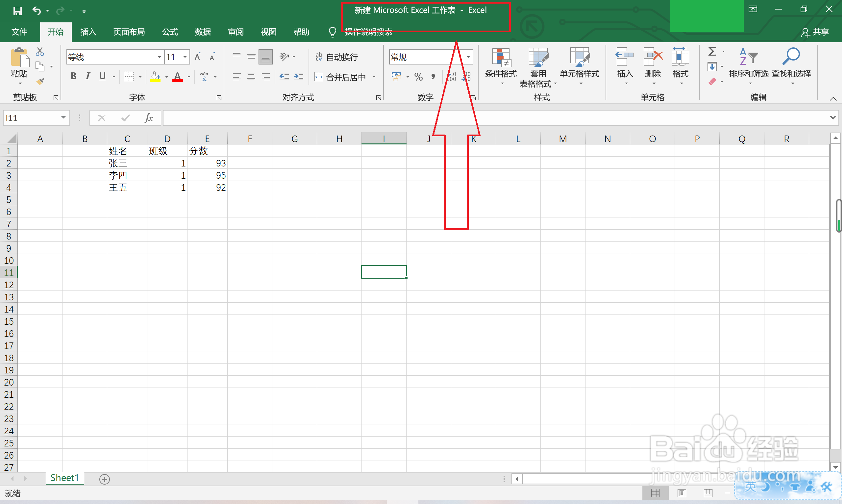Image resolution: width=846 pixels, height=504 pixels.
Task: Toggle bottom vertical alignment
Action: click(266, 57)
